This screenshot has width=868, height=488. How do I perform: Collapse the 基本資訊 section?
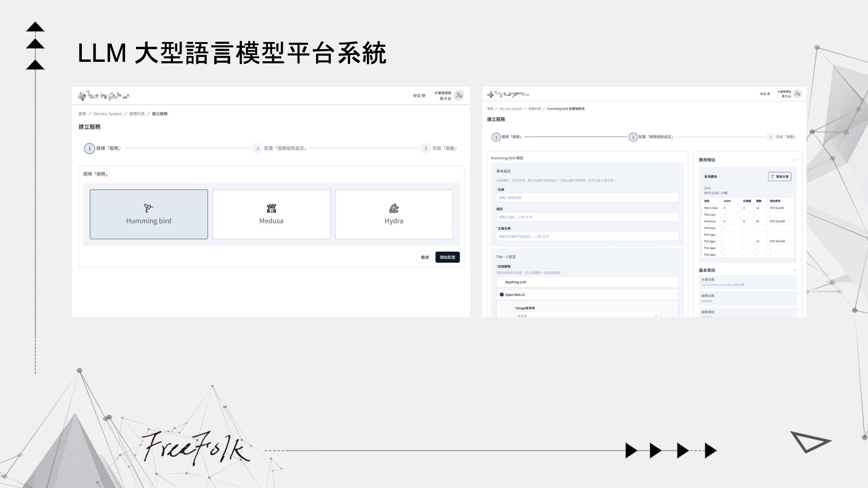tap(795, 270)
